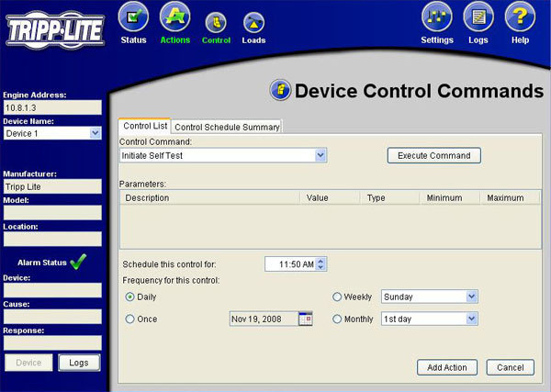This screenshot has height=392, width=551.
Task: Expand the Control Command dropdown
Action: (x=320, y=155)
